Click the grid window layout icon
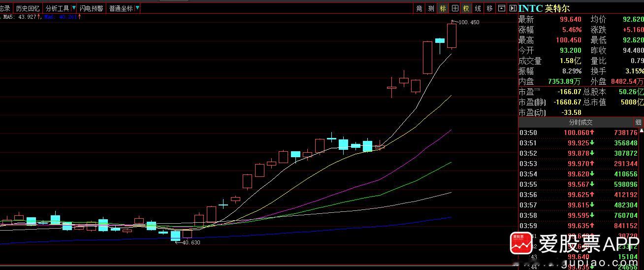 (454, 8)
